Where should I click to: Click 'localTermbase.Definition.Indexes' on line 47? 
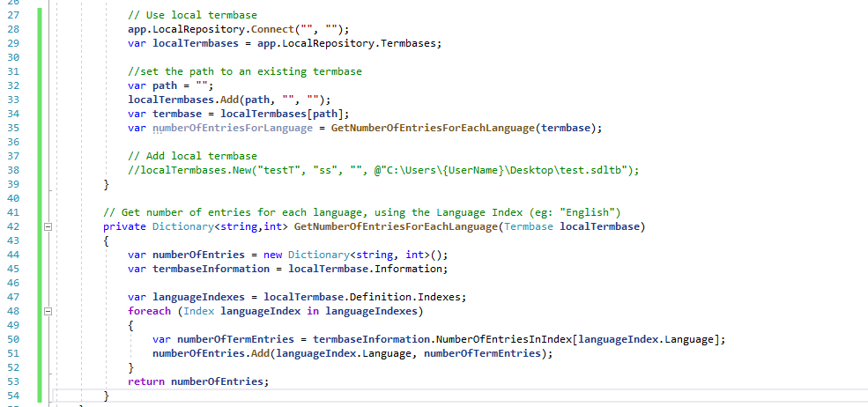(362, 298)
